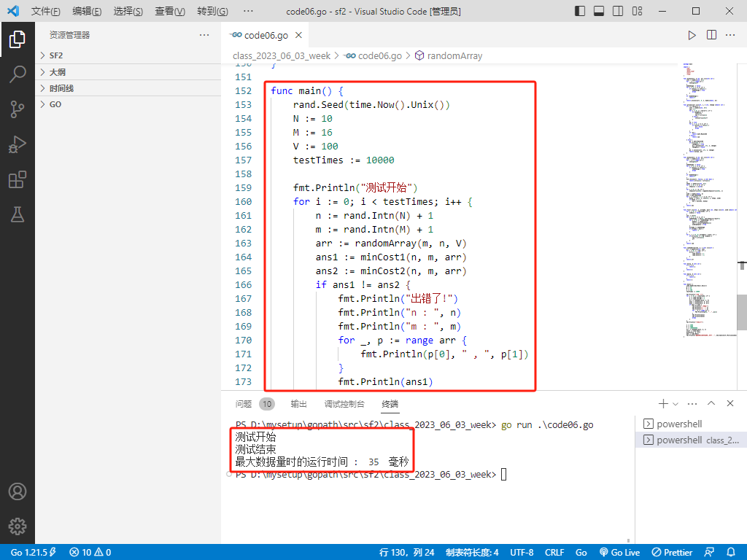This screenshot has height=560, width=747.
Task: Open the 文件(F) menu
Action: tap(45, 11)
